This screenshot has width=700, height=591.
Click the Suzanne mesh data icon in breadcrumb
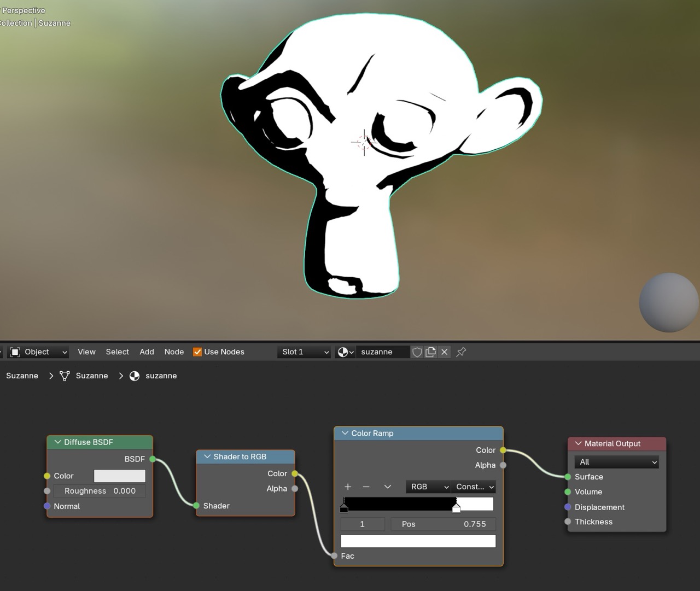point(65,376)
